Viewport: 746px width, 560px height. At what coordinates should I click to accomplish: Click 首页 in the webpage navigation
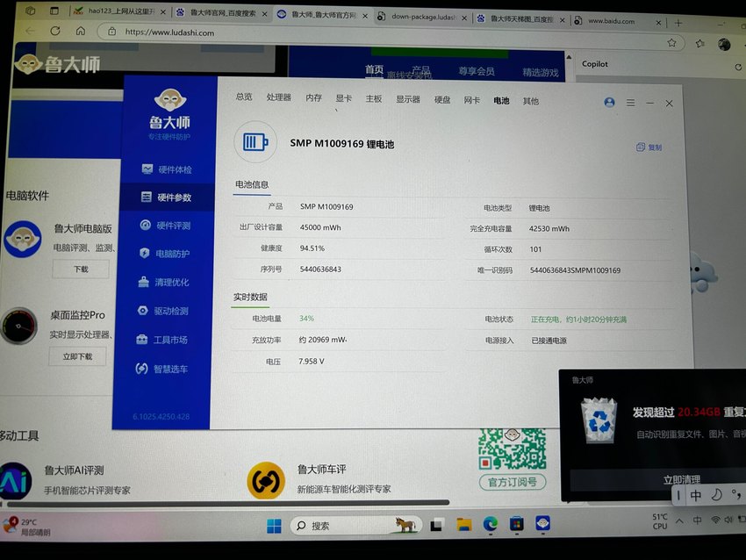pyautogui.click(x=374, y=70)
